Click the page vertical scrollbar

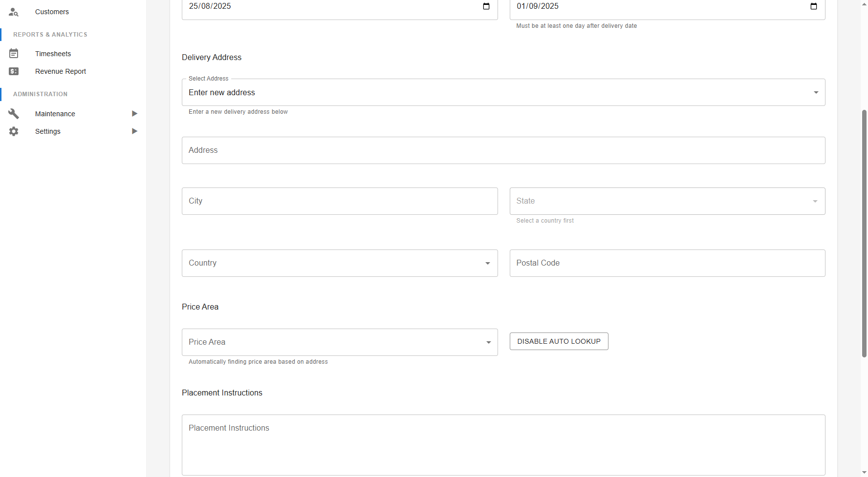pyautogui.click(x=864, y=234)
